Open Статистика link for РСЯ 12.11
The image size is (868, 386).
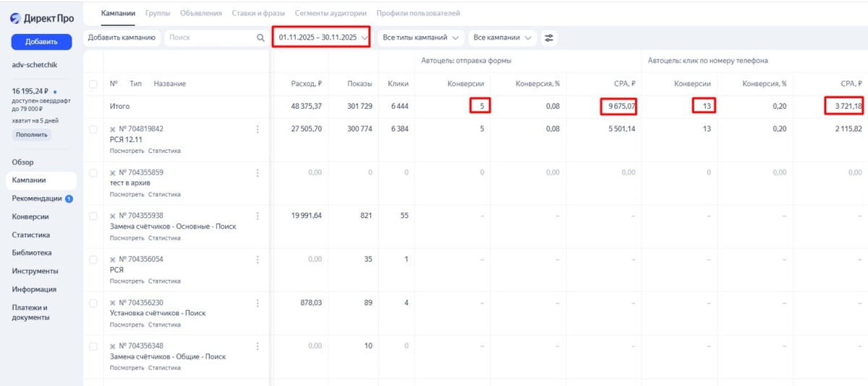(164, 151)
